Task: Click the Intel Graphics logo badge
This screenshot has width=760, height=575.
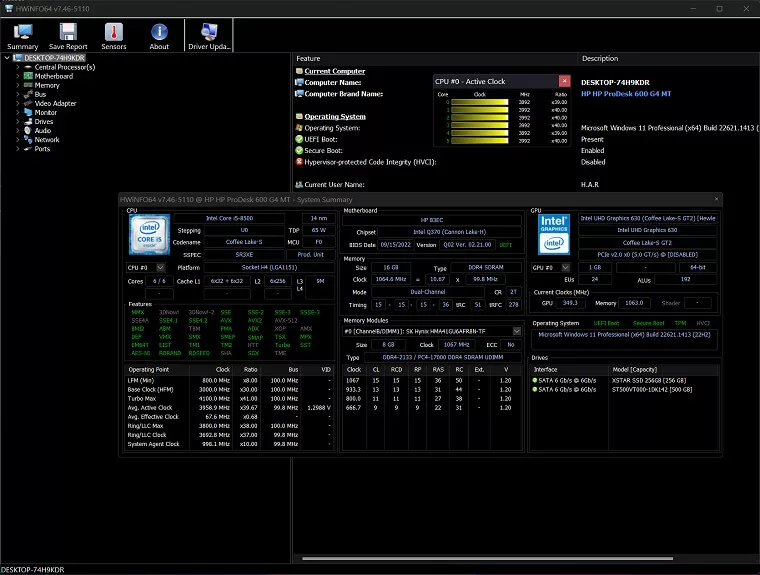Action: [554, 234]
